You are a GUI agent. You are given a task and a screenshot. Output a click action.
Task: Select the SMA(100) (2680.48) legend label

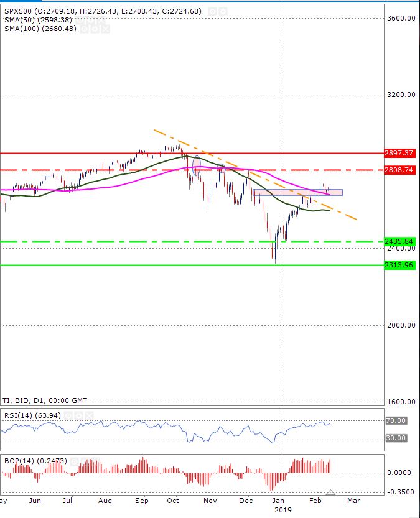click(40, 29)
